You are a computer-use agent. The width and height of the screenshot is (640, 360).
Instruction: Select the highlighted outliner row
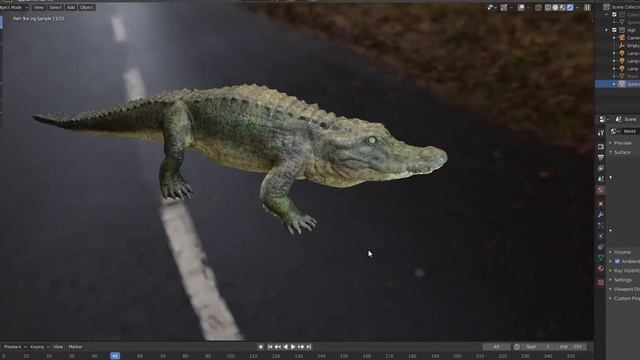618,84
